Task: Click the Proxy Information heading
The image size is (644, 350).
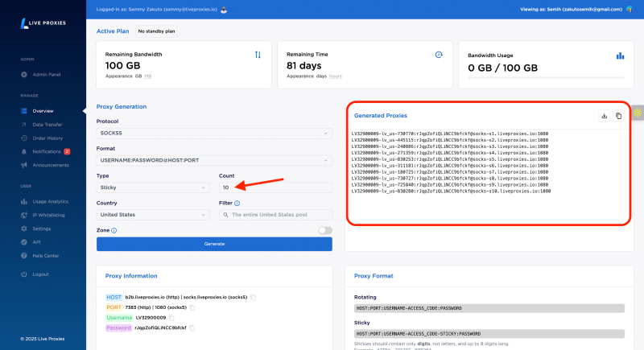Action: [x=131, y=276]
